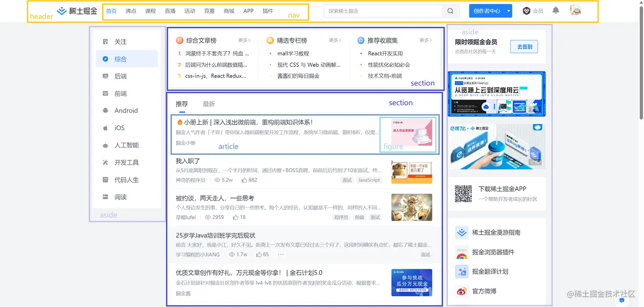
Task: Open the 饿了么 x 稀土掘金 ad banner
Action: (x=497, y=146)
